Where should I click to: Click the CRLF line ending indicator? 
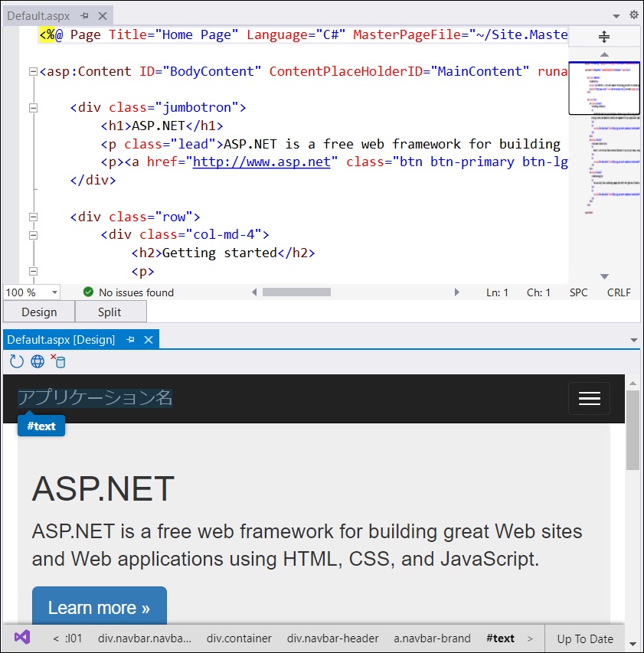click(619, 292)
